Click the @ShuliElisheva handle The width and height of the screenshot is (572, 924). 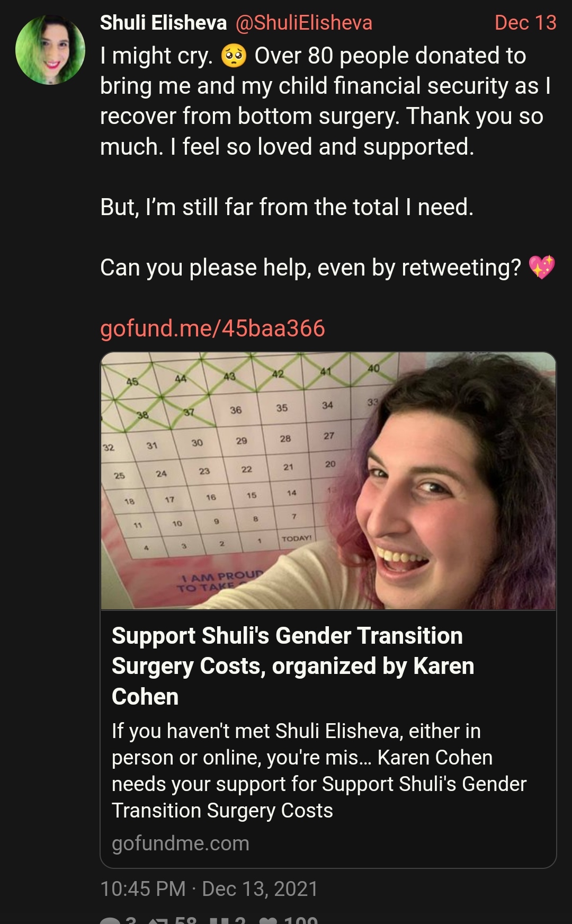pos(303,23)
